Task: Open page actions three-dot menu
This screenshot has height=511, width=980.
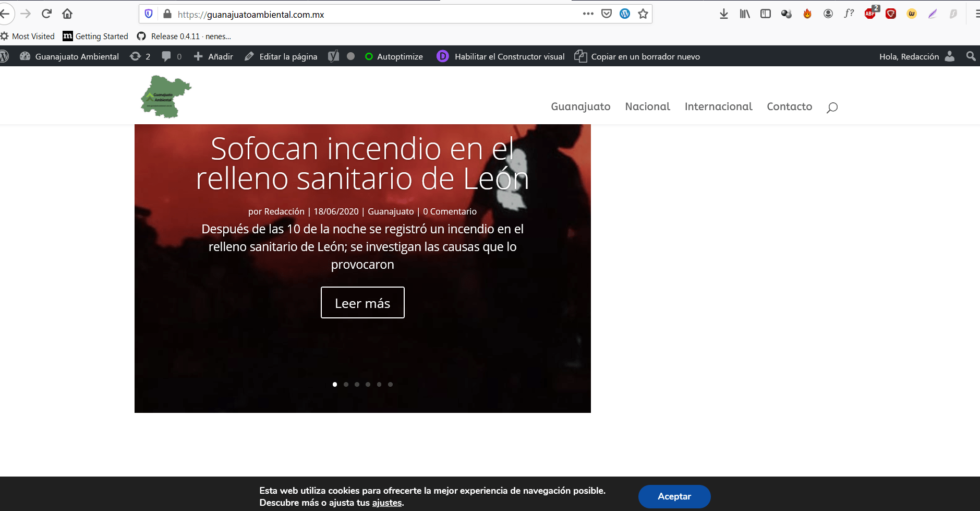Action: 588,14
